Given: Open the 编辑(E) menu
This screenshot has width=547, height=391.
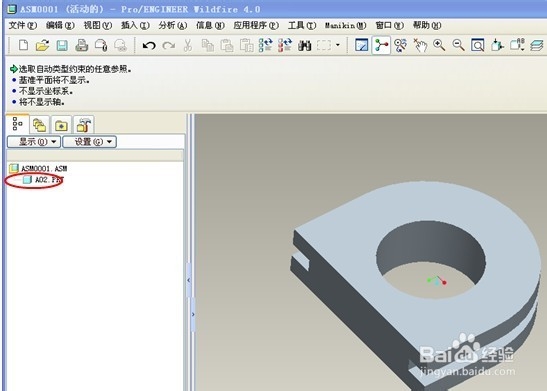Looking at the screenshot, I should coord(60,25).
